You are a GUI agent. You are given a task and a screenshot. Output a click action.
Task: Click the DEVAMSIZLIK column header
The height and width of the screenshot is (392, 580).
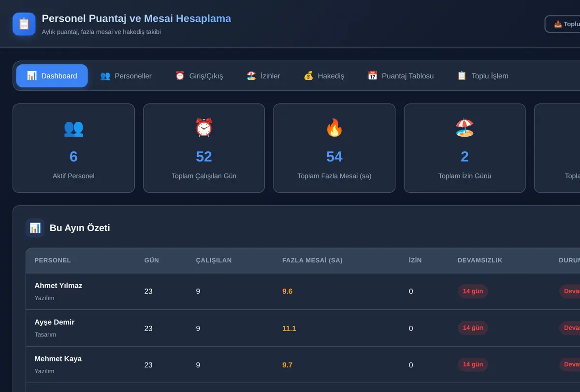pyautogui.click(x=480, y=261)
